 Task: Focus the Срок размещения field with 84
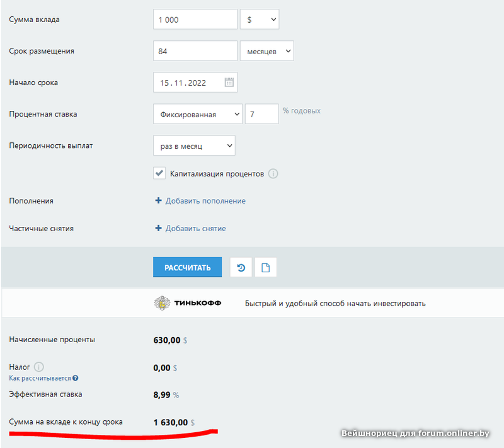195,51
